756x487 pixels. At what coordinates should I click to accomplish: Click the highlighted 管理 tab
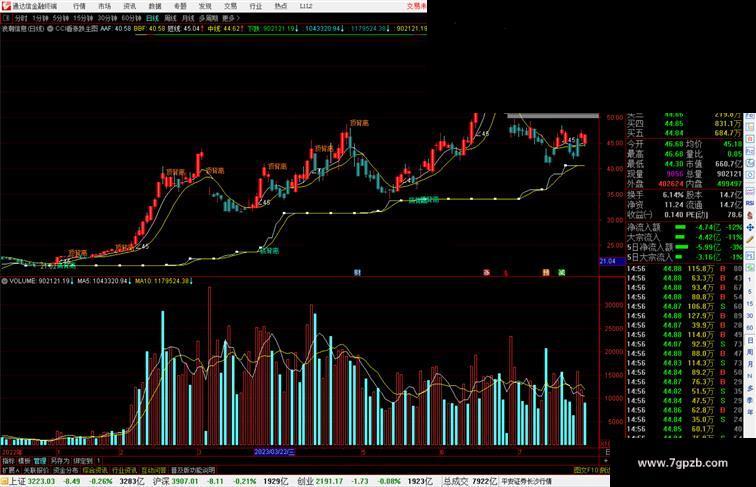[40, 461]
